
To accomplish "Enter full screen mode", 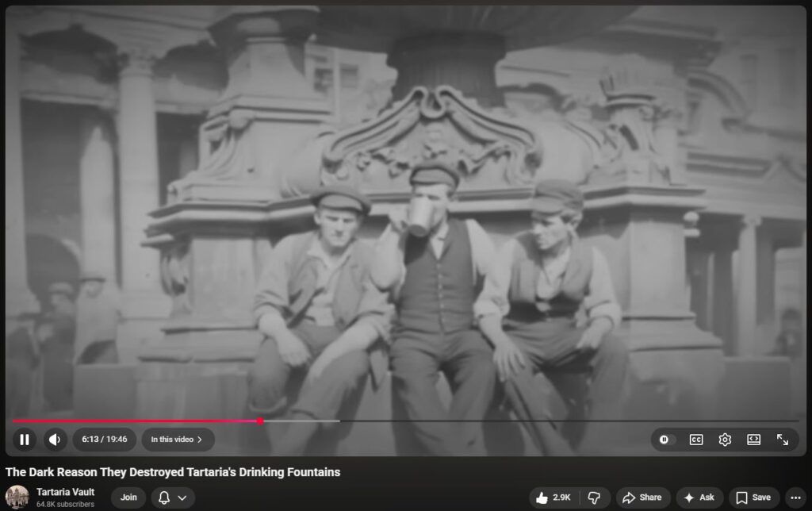I will point(782,440).
